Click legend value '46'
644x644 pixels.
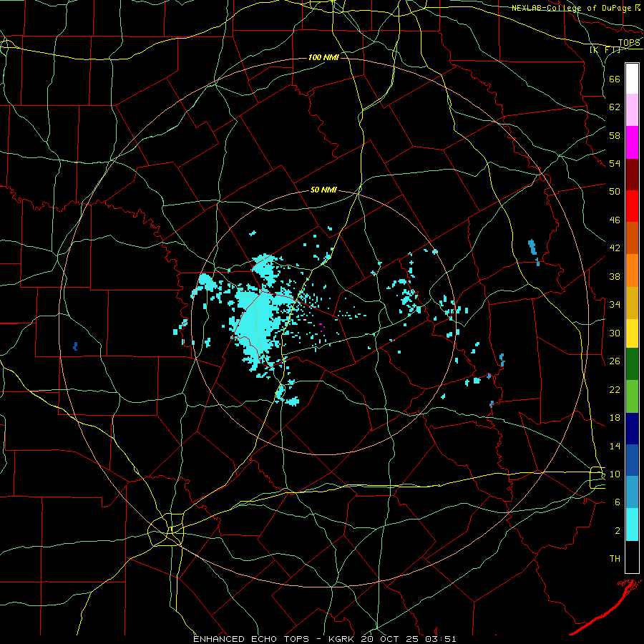click(x=615, y=220)
